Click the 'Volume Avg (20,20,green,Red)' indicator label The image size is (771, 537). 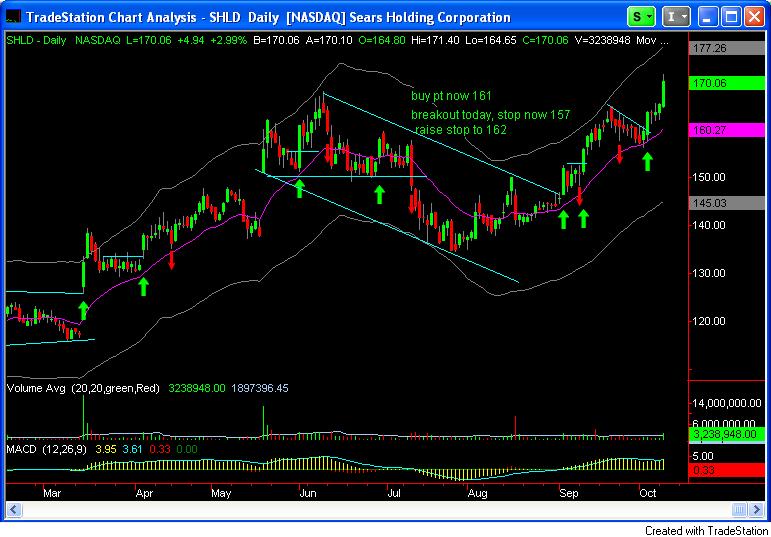[84, 388]
